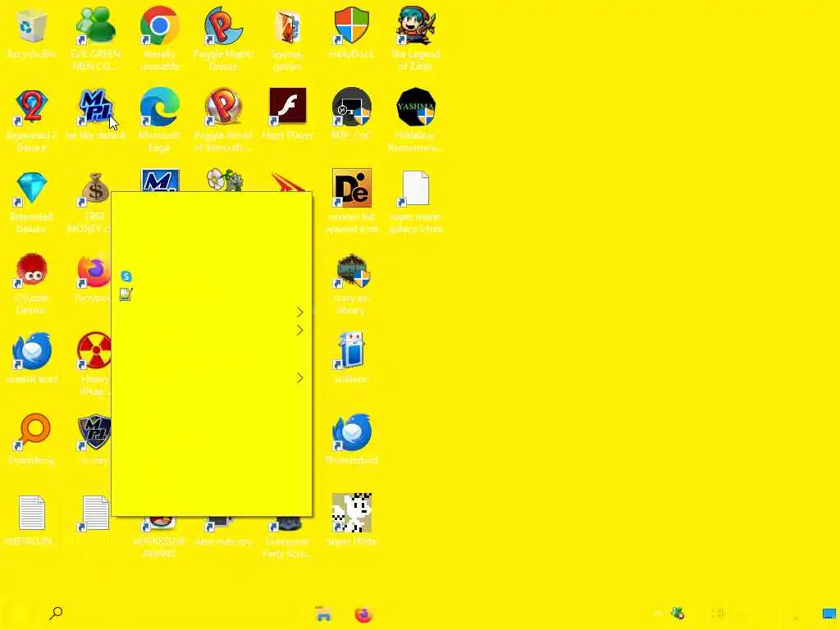840x630 pixels.
Task: Click the 'Microsoft Edge' icon label
Action: 159,141
